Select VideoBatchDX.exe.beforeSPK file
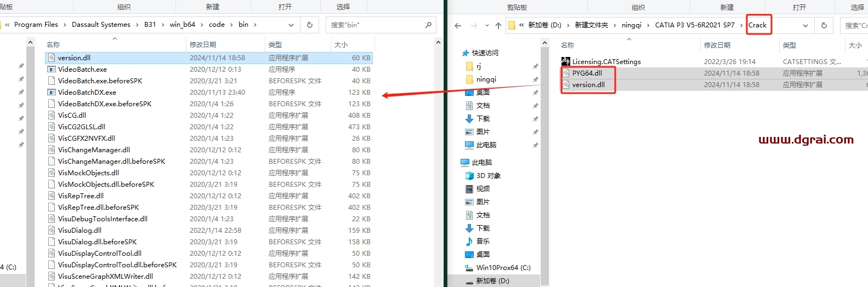This screenshot has width=868, height=287. coord(105,104)
